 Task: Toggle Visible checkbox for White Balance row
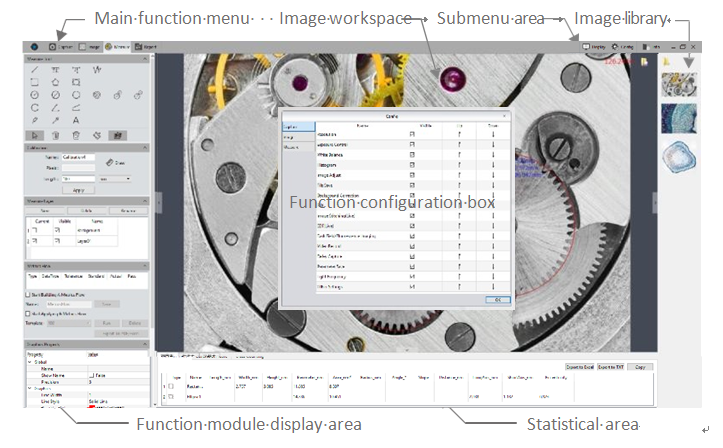pyautogui.click(x=412, y=155)
